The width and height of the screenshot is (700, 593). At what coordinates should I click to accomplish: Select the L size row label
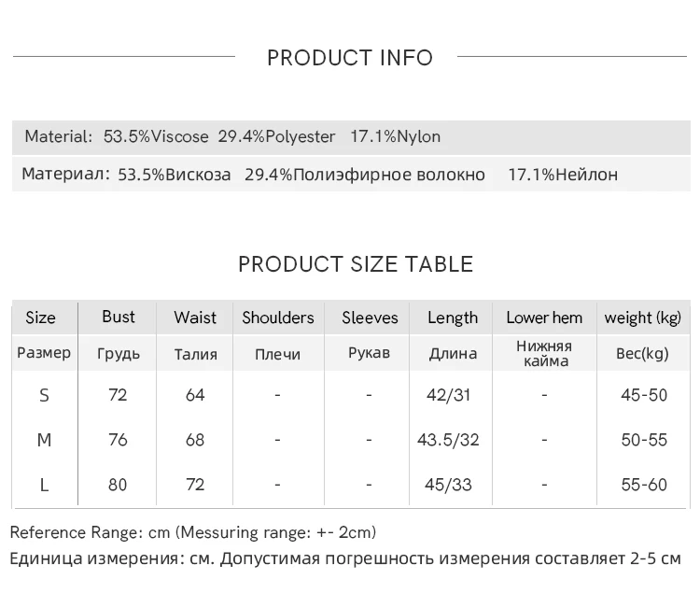point(44,485)
